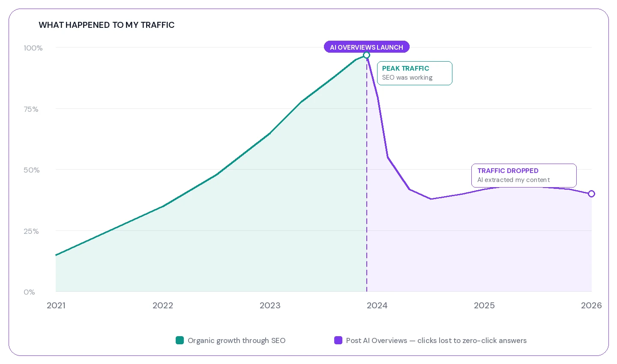The image size is (617, 364).
Task: Click the purple Post AI Overviews legend swatch
Action: [x=338, y=340]
